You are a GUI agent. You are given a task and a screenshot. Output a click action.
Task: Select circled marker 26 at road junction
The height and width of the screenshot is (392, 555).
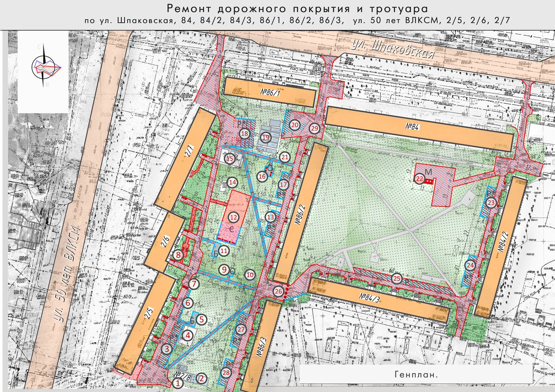279,291
